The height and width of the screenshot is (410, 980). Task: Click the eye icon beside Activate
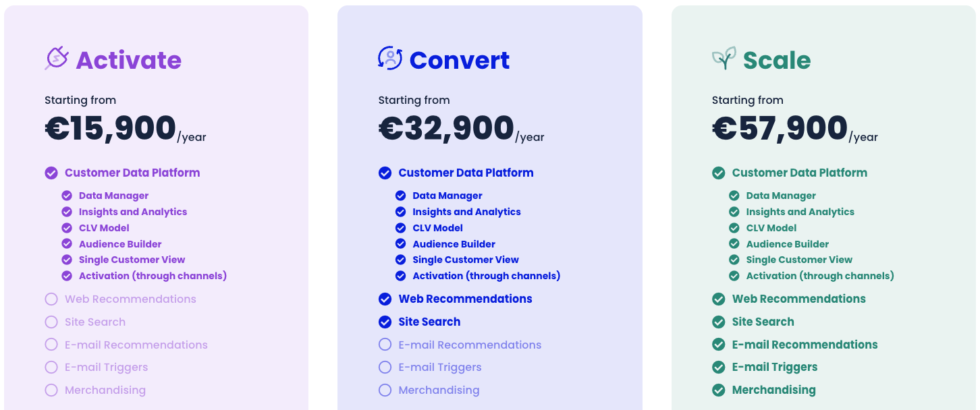coord(57,59)
